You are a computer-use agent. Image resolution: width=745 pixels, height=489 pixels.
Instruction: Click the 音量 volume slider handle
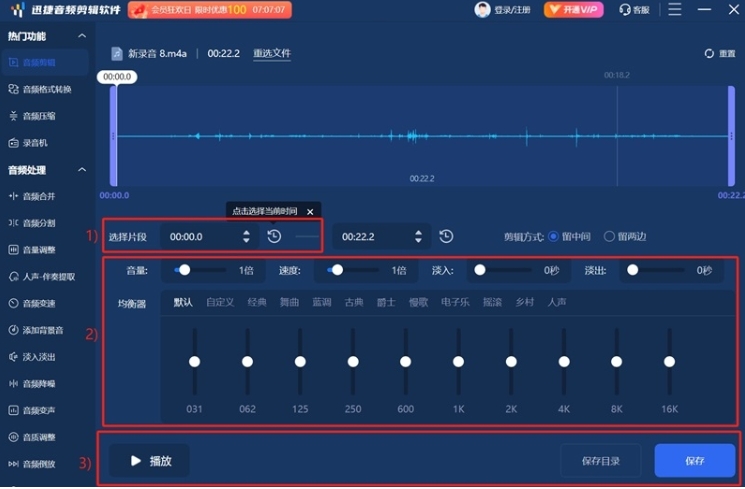(x=184, y=270)
